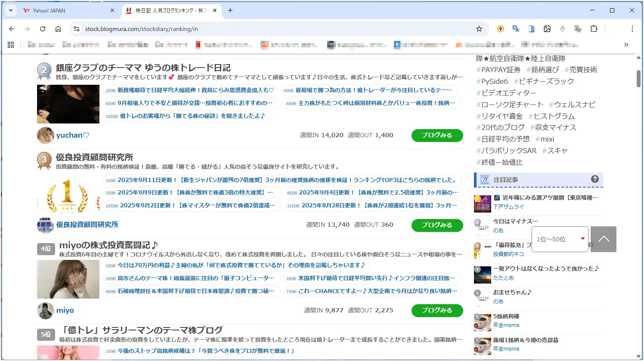The width and height of the screenshot is (644, 361).
Task: Open the Extensions puzzle icon
Action: coord(594,29)
